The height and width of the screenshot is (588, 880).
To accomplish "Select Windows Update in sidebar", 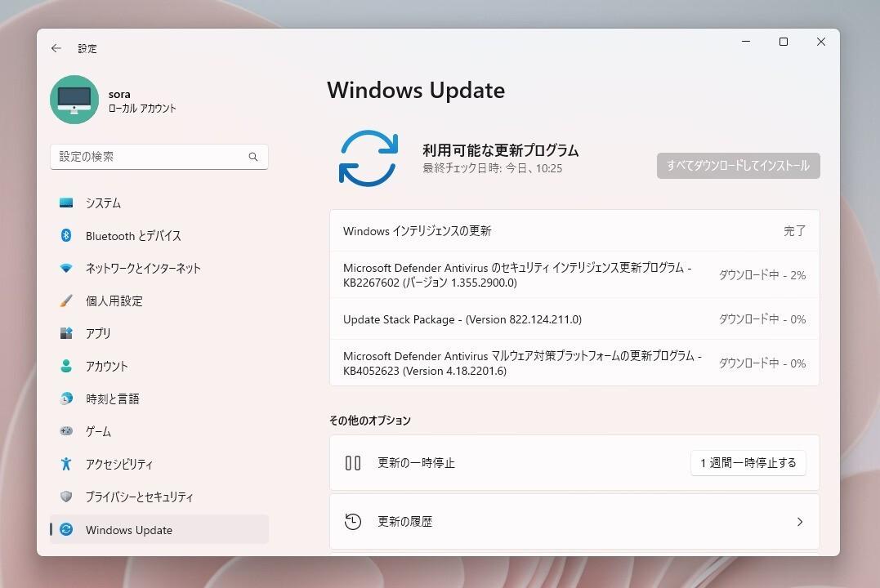I will click(x=159, y=529).
